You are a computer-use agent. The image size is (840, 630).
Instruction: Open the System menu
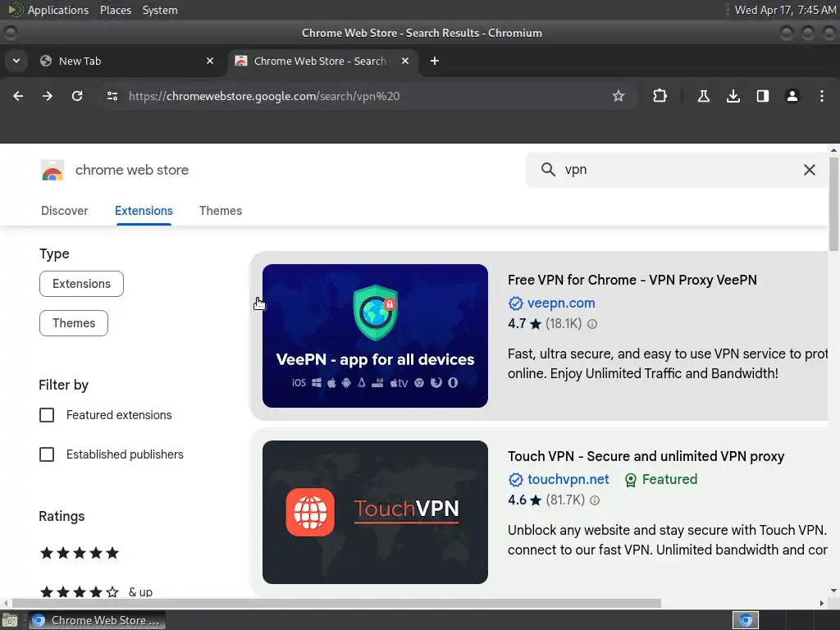click(x=160, y=10)
